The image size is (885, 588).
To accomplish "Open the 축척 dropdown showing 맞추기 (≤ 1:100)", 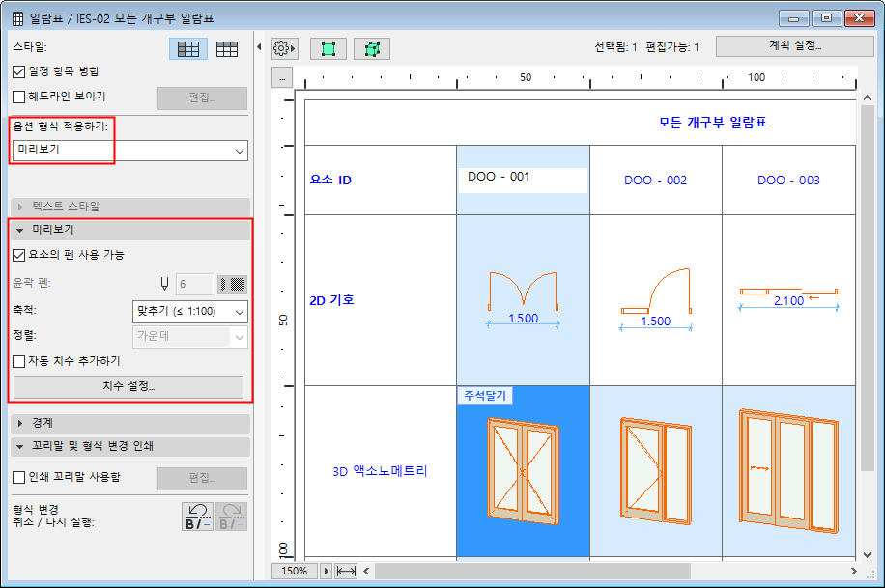I will click(x=189, y=312).
